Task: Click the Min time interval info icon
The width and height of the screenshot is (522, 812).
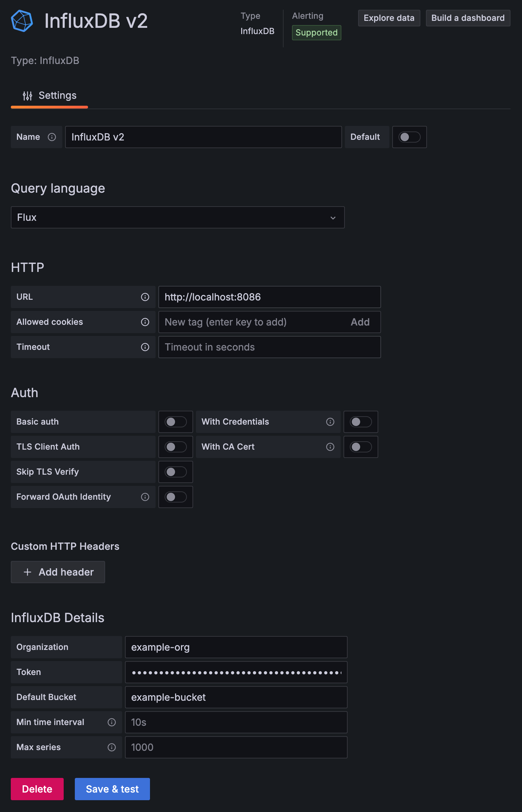Action: pos(112,722)
